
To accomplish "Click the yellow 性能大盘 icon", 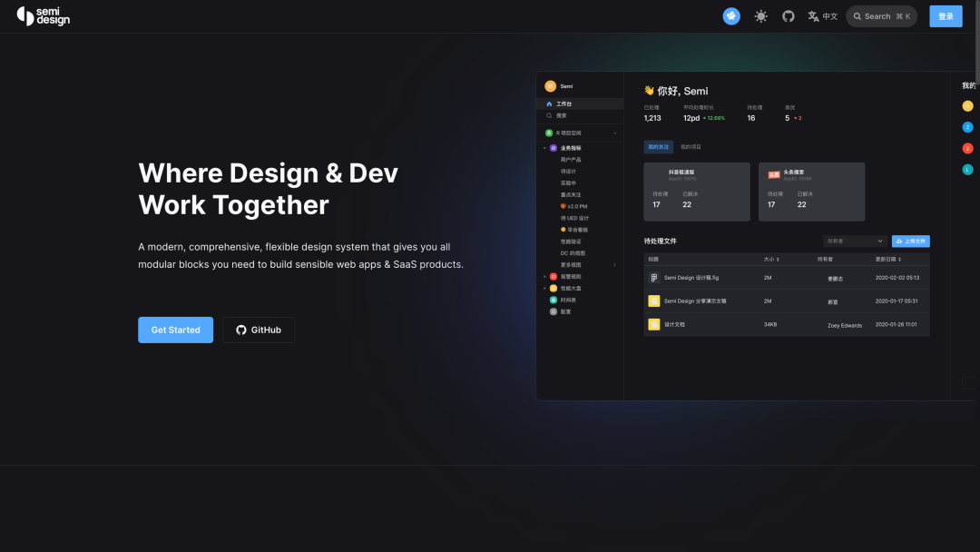I will pyautogui.click(x=554, y=288).
